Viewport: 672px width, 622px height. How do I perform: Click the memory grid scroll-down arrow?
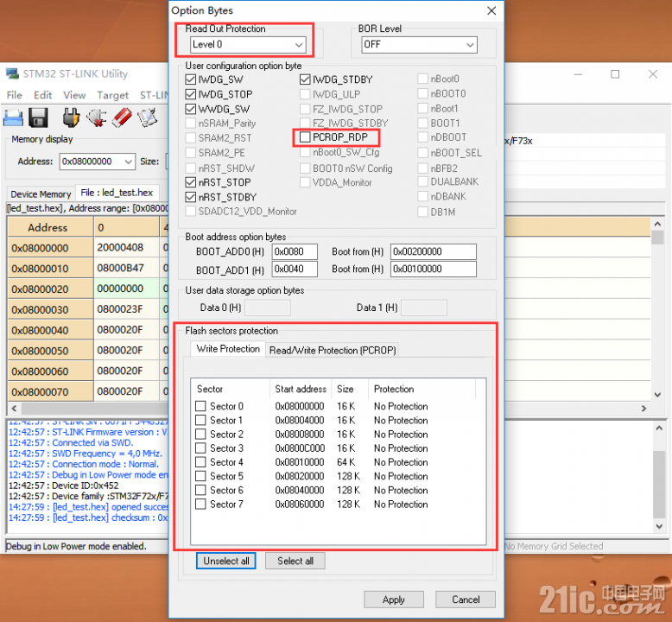(658, 395)
